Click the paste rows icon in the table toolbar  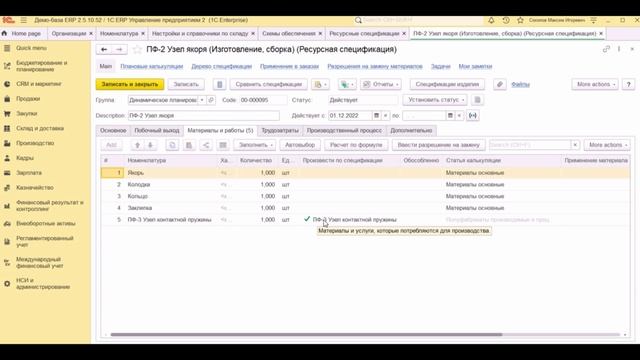pos(189,145)
